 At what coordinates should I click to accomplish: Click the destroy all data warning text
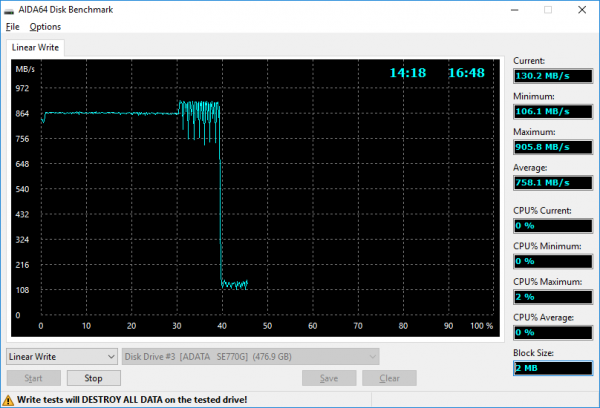pyautogui.click(x=132, y=400)
